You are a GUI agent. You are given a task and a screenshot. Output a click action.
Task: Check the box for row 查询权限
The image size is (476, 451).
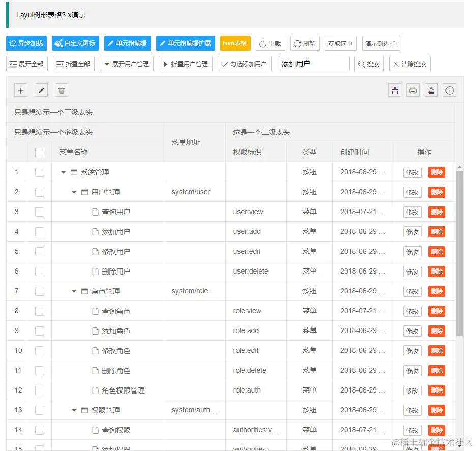pos(40,430)
